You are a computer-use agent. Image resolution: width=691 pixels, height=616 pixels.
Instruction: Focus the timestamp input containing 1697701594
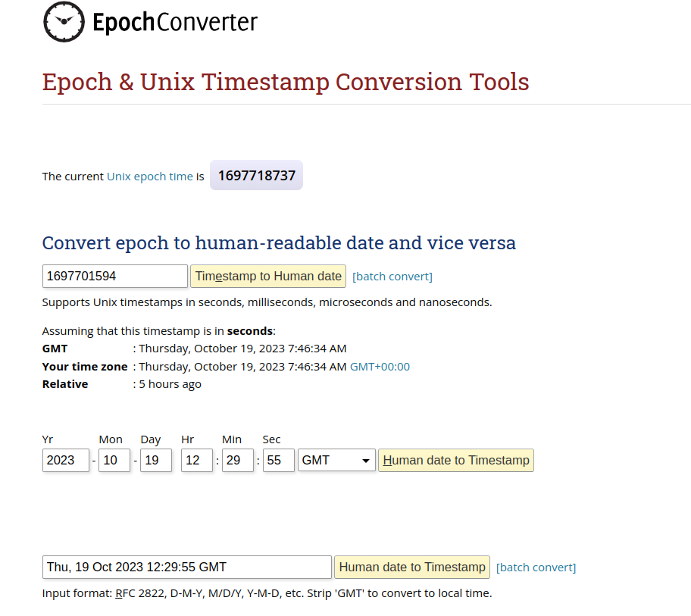tap(114, 277)
